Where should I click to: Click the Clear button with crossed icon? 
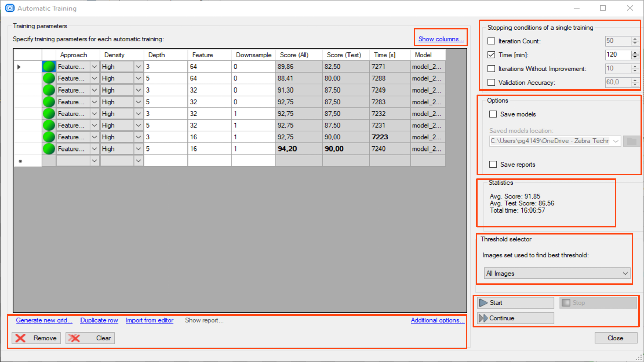pyautogui.click(x=90, y=338)
